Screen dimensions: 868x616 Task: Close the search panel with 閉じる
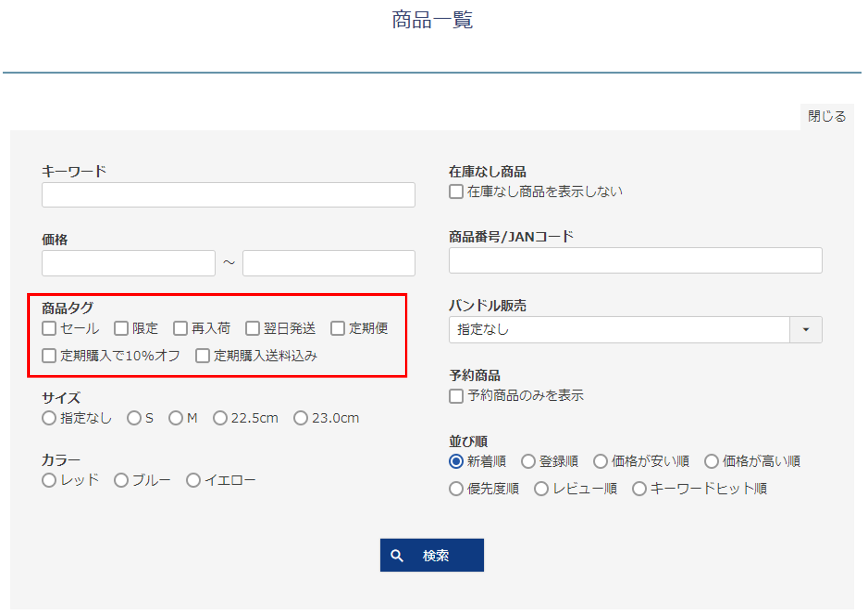(827, 117)
